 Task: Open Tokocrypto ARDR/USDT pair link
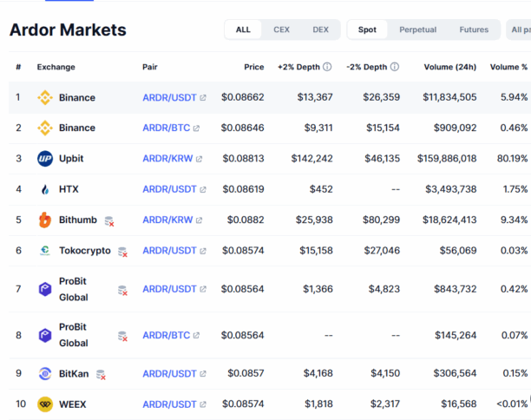[169, 250]
